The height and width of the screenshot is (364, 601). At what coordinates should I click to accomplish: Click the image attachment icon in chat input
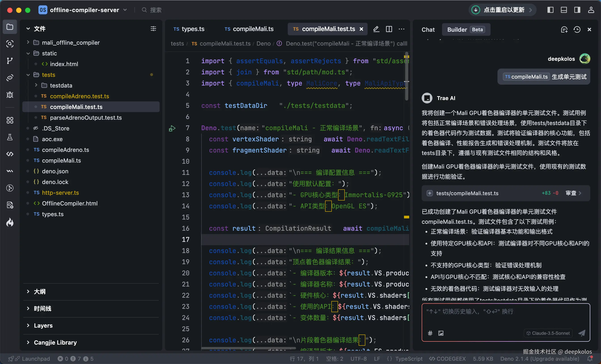coord(441,333)
